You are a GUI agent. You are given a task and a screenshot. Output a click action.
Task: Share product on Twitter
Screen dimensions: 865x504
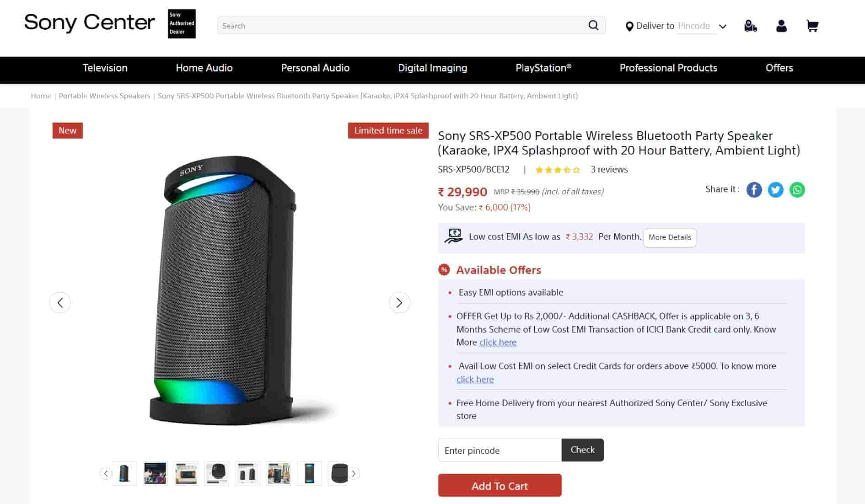[x=775, y=190]
